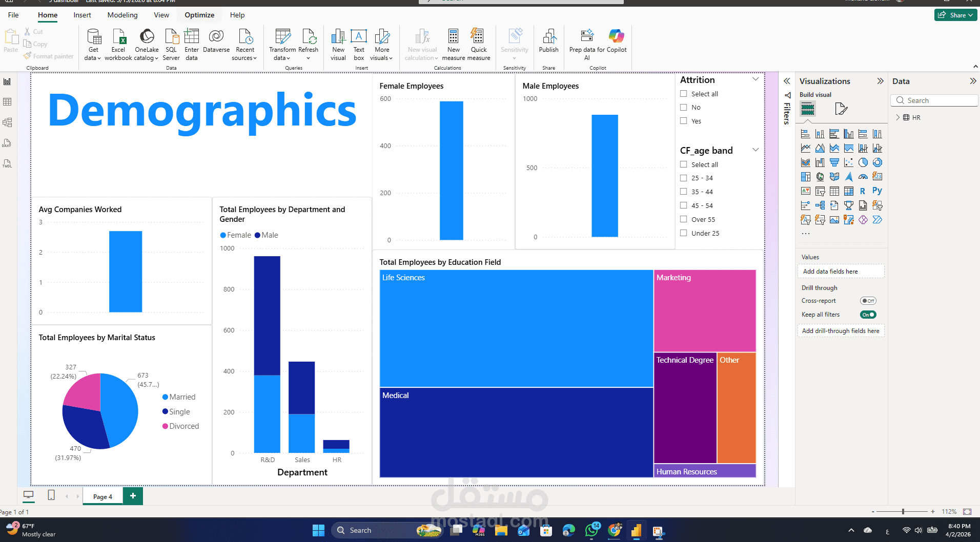This screenshot has height=542, width=980.
Task: Create a Quick measure
Action: 479,44
